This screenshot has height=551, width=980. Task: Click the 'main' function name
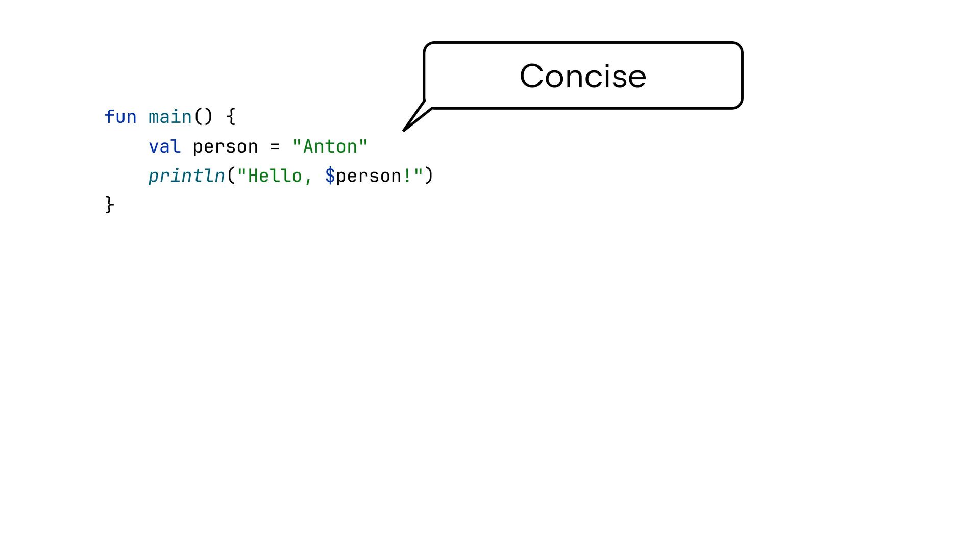coord(170,117)
